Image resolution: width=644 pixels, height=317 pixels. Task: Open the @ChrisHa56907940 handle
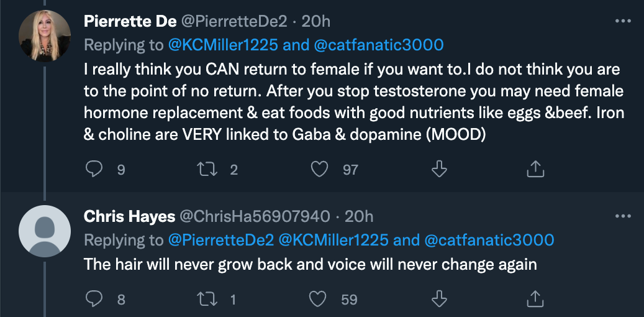(x=255, y=216)
